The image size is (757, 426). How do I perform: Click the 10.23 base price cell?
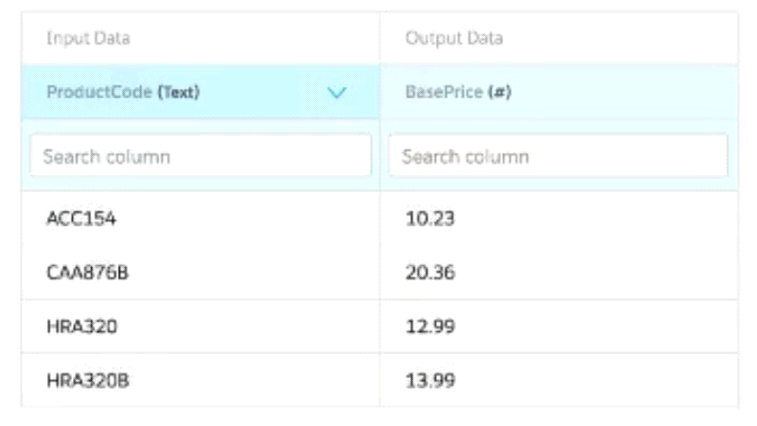coord(430,218)
